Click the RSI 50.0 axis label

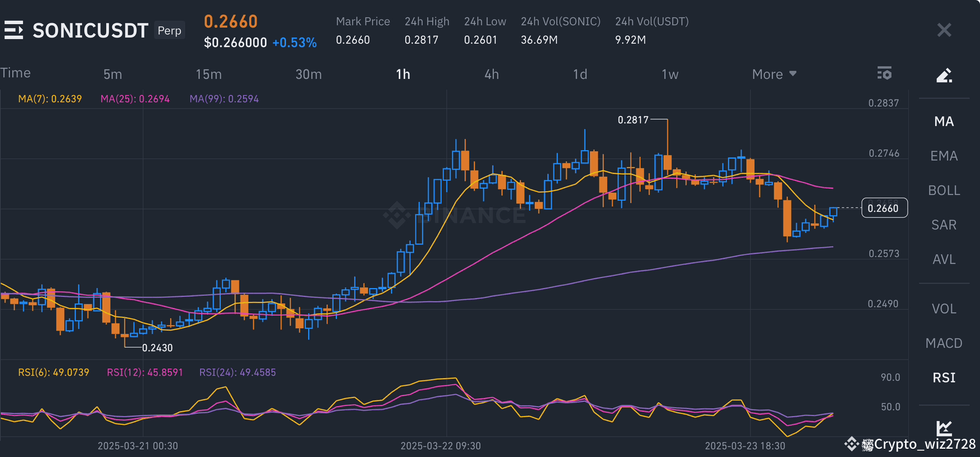pyautogui.click(x=891, y=407)
